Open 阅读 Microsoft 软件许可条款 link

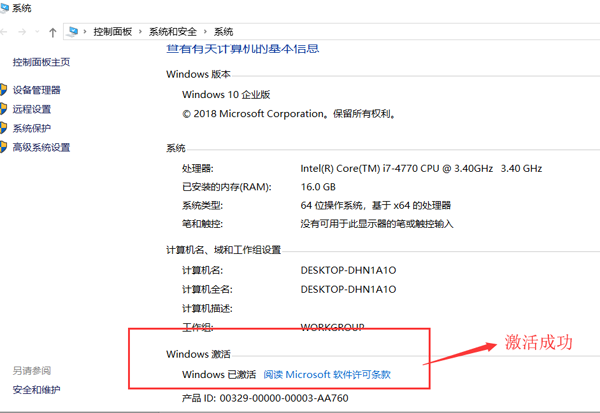[327, 374]
